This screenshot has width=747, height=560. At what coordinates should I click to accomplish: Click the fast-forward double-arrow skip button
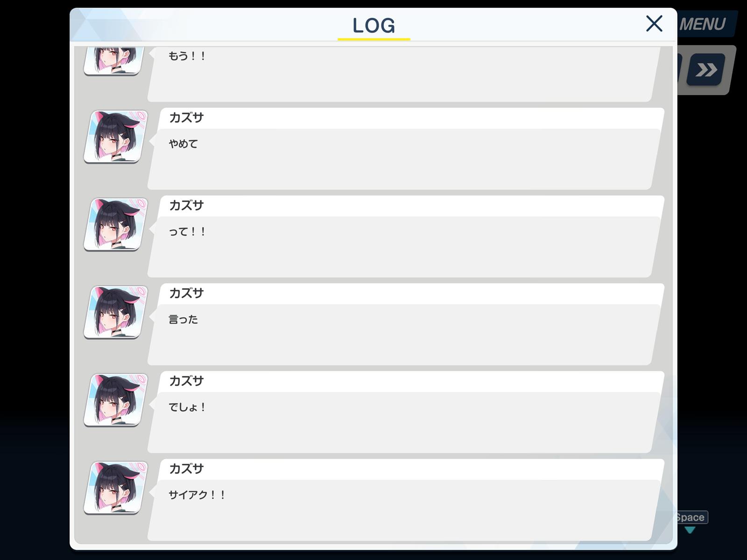point(706,70)
